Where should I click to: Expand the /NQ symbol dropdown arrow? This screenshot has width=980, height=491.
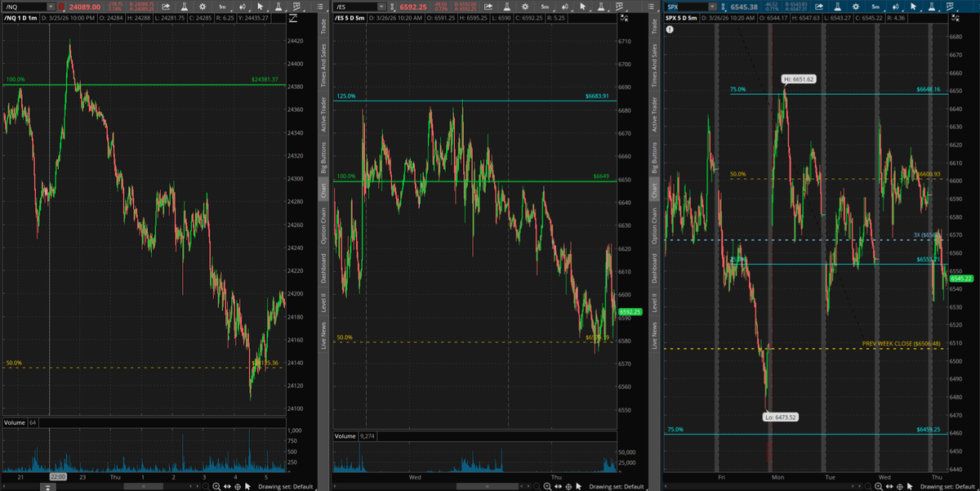click(51, 7)
